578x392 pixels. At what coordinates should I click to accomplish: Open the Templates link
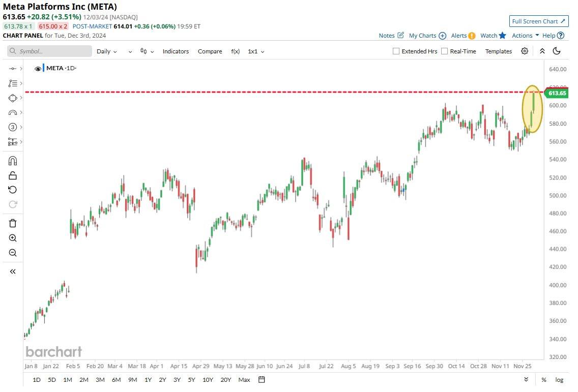pyautogui.click(x=499, y=51)
